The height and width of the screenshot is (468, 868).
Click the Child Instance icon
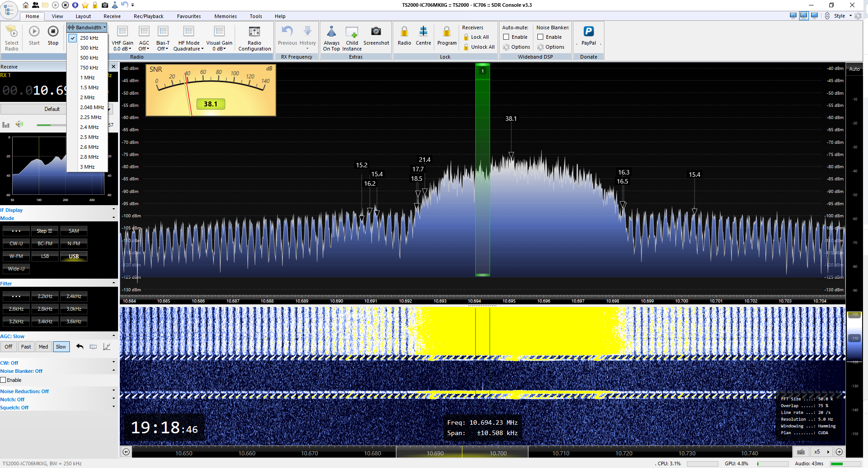tap(352, 32)
